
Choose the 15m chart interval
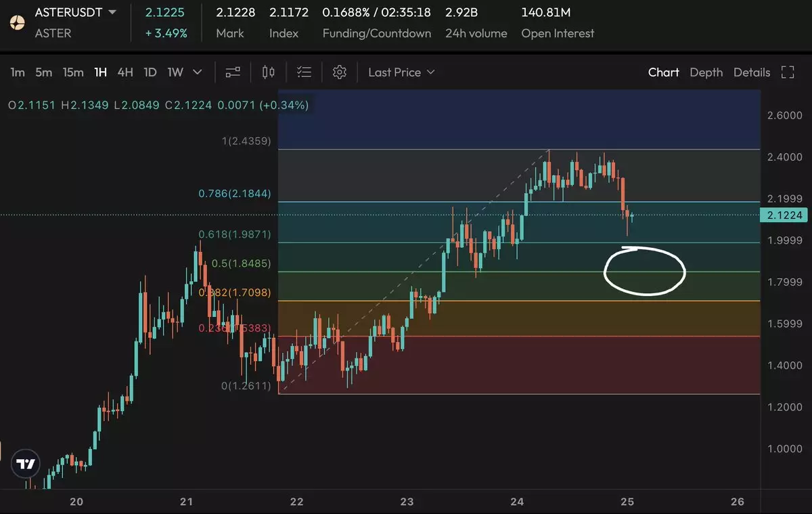(x=73, y=72)
